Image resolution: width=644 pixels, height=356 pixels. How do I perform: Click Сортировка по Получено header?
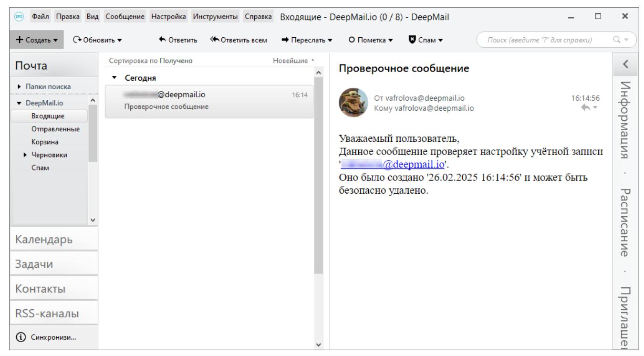150,61
